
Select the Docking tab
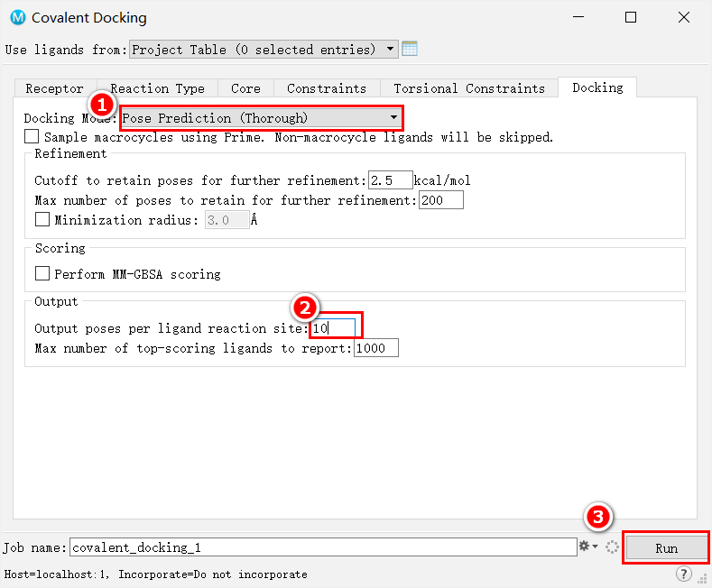[x=597, y=87]
